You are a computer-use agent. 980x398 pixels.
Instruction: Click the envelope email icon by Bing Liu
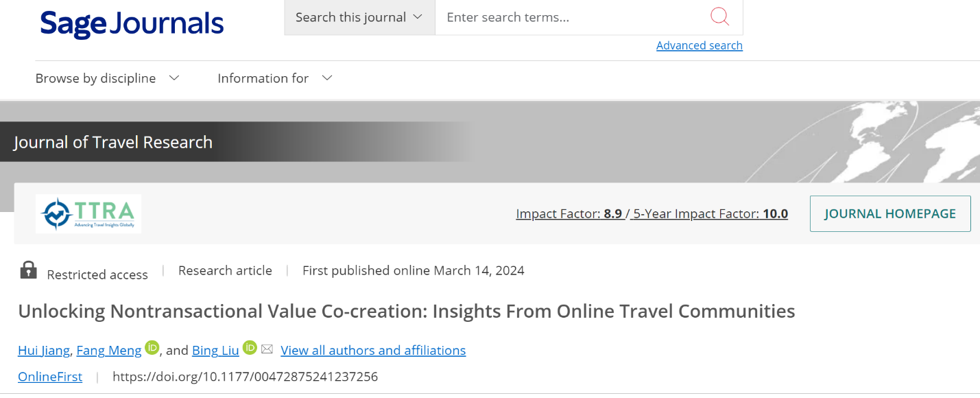(x=267, y=349)
